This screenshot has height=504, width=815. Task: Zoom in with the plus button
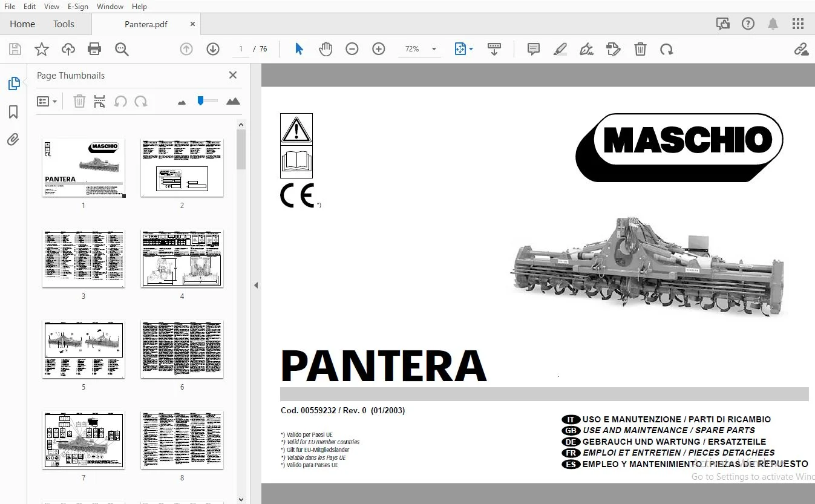coord(379,49)
